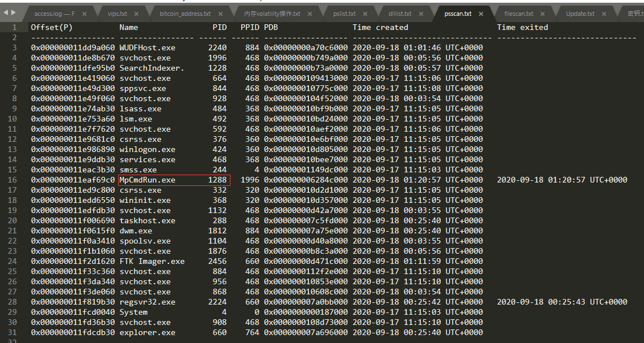Click the right tab-scroll arrow
This screenshot has height=343, width=644.
(14, 12)
